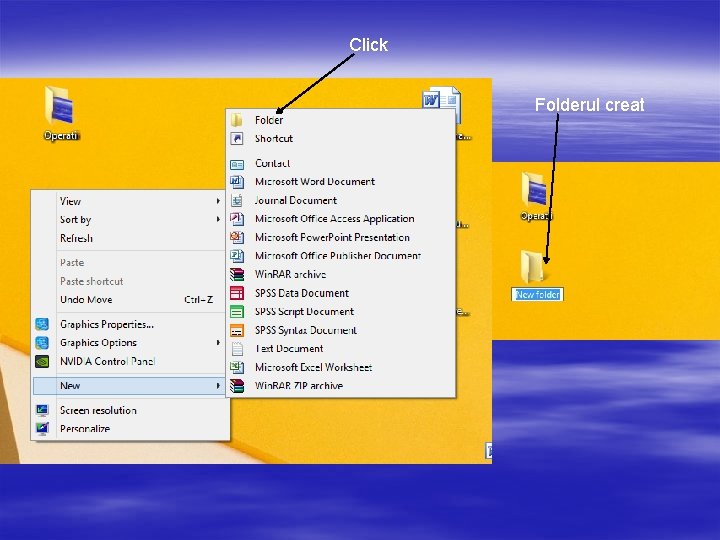This screenshot has height=540, width=720.
Task: Click the New folder name edit field
Action: click(x=537, y=294)
